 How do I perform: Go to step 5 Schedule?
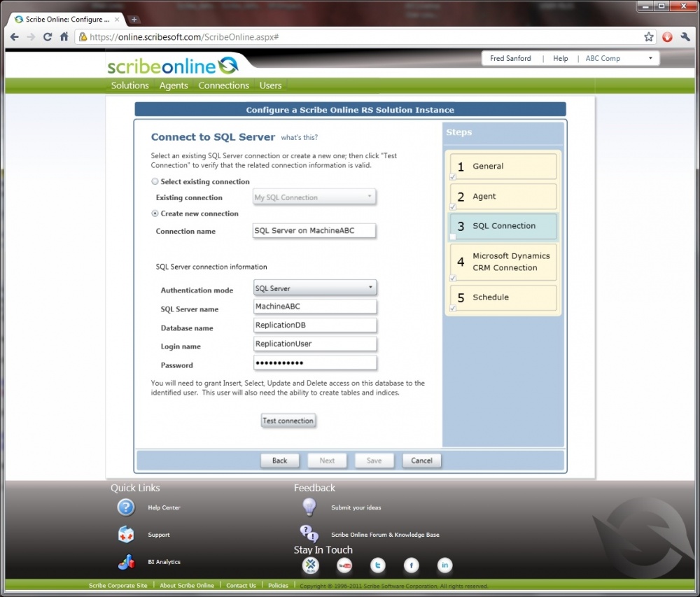[x=503, y=297]
